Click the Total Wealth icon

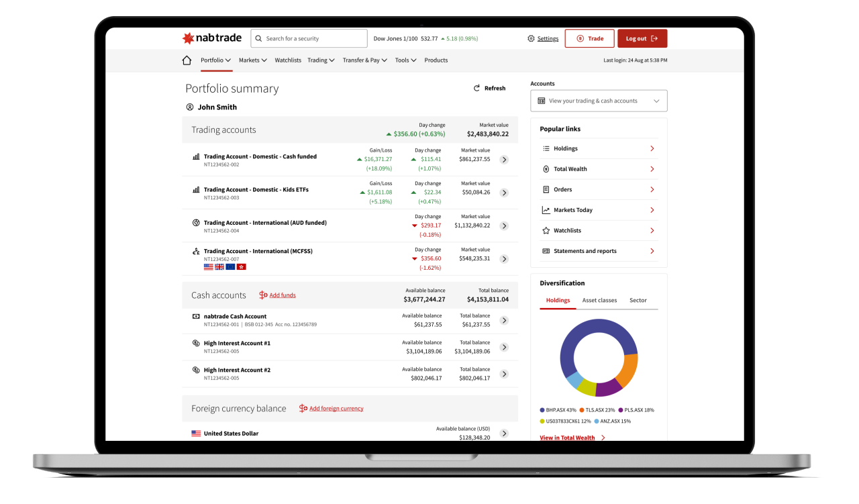click(x=546, y=169)
